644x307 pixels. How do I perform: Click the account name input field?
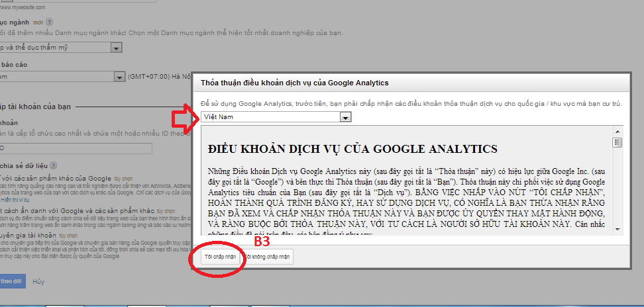point(76,148)
